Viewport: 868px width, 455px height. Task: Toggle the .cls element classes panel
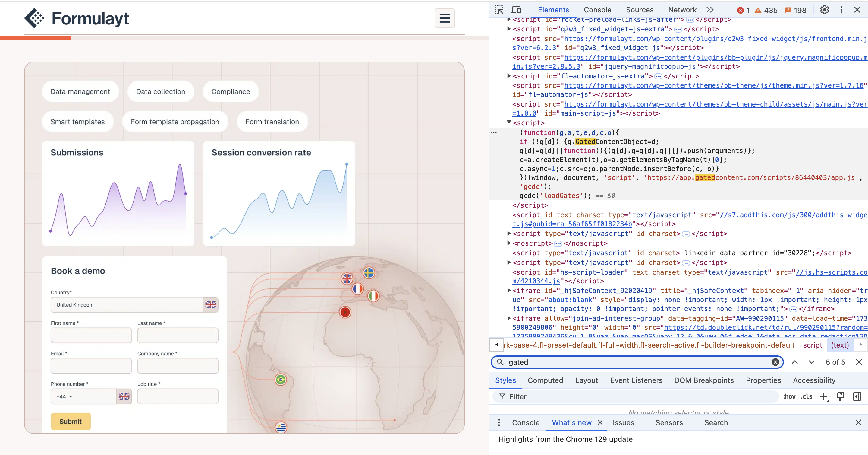click(x=806, y=397)
